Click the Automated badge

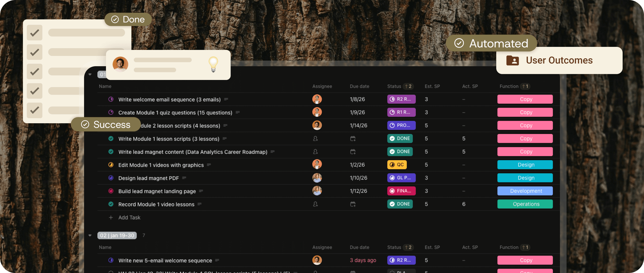pos(491,43)
